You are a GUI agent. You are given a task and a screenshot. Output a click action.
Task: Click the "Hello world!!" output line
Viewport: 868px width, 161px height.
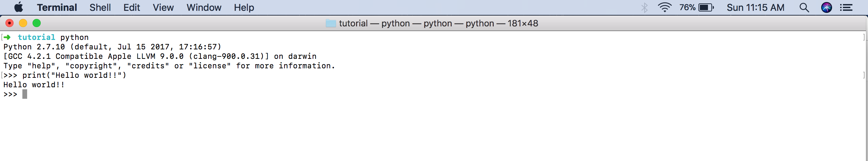click(34, 85)
